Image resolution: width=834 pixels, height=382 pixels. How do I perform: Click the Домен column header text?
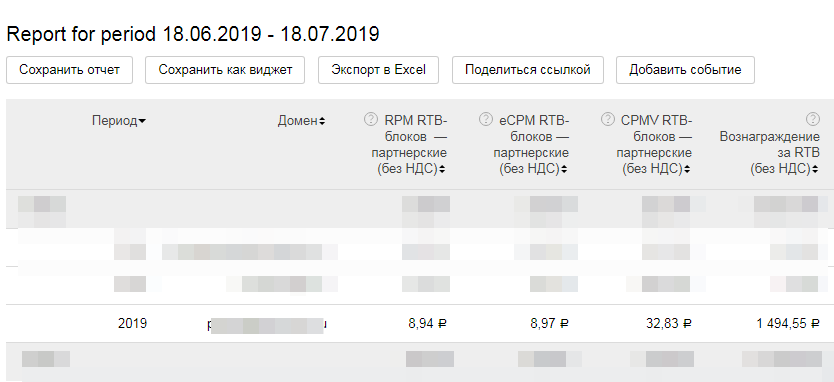[x=297, y=121]
